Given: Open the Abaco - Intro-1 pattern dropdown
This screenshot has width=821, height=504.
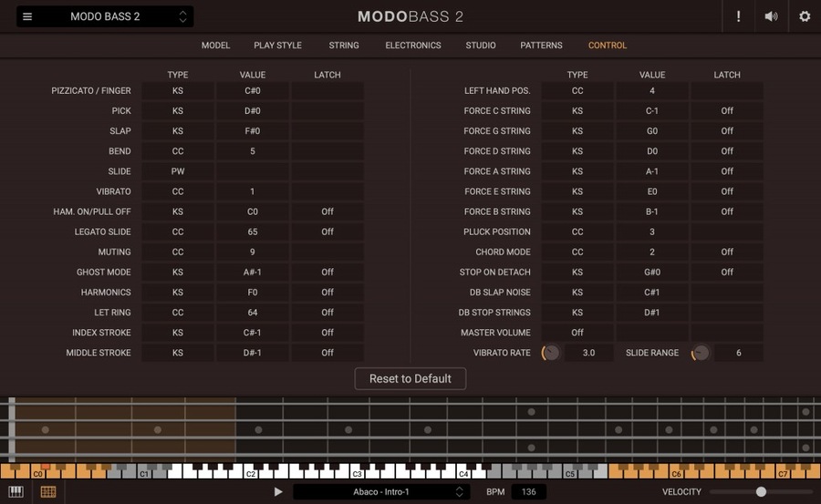Looking at the screenshot, I should 381,492.
